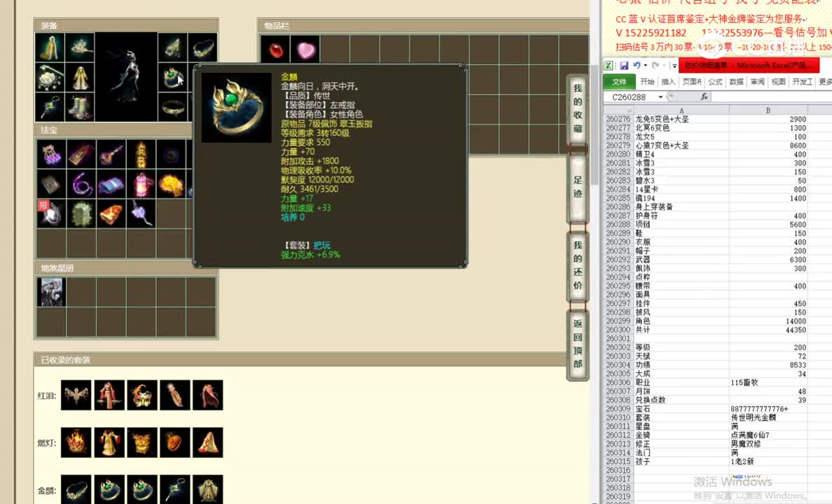Click the 金麟 set necklace icon
Image resolution: width=832 pixels, height=504 pixels.
click(76, 489)
